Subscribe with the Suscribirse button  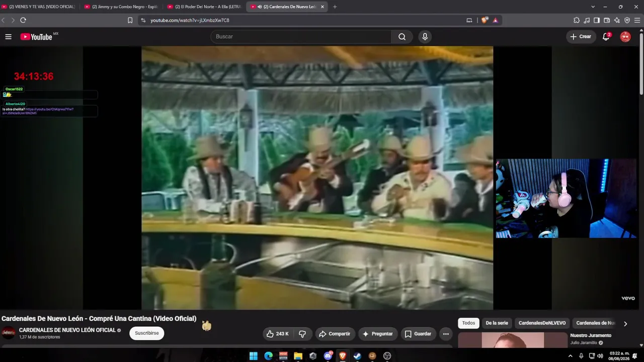click(x=147, y=333)
